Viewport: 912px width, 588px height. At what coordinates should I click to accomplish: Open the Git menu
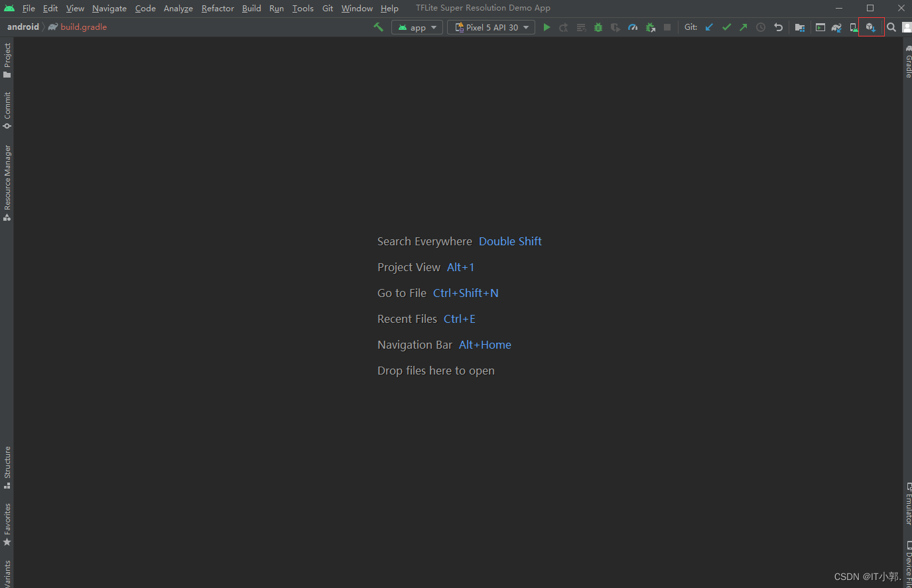(x=328, y=9)
